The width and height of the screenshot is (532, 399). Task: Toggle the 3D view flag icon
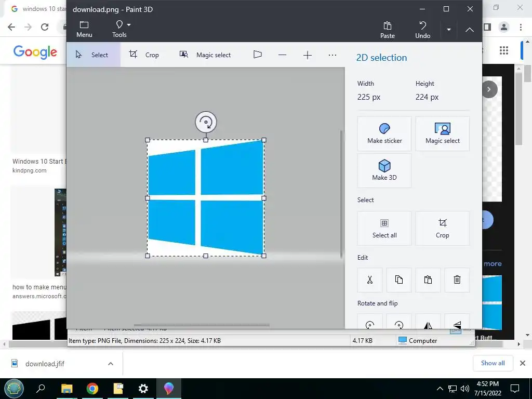point(258,55)
